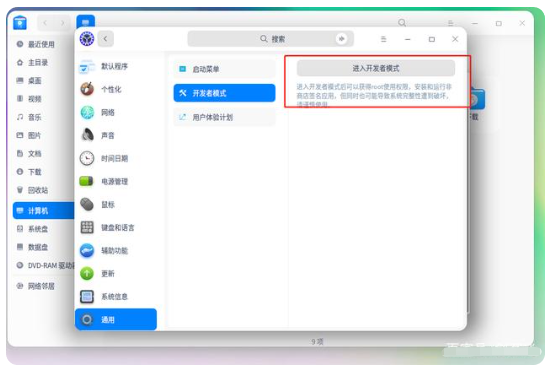Viewport: 550px width, 368px height.
Task: Open the 用户体验计划 item
Action: click(224, 117)
